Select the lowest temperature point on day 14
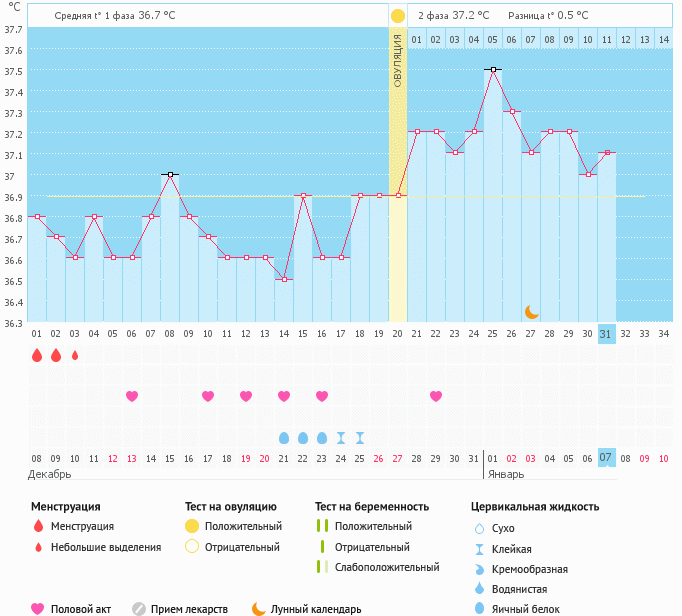Image resolution: width=682 pixels, height=616 pixels. pyautogui.click(x=284, y=280)
